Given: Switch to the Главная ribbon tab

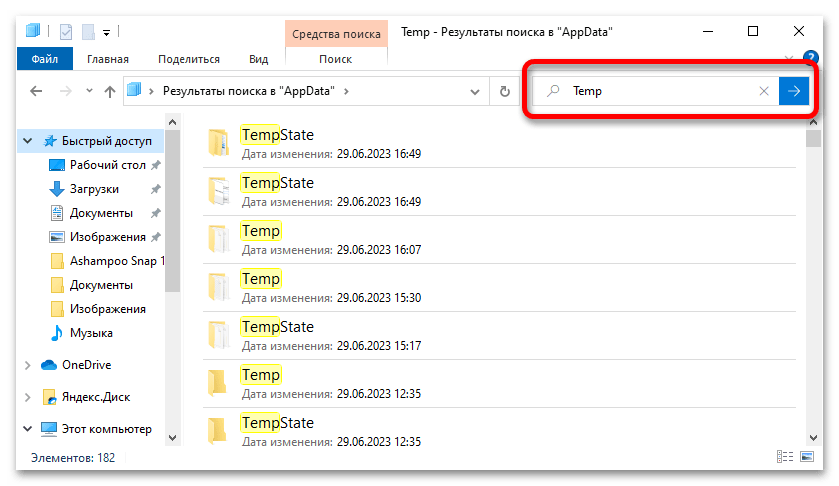Looking at the screenshot, I should click(108, 59).
